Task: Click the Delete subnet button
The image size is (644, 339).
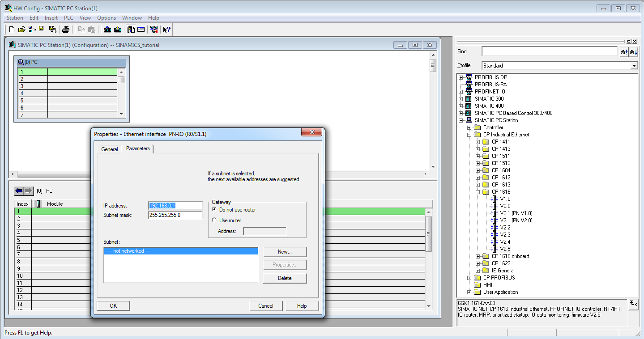Action: (285, 278)
